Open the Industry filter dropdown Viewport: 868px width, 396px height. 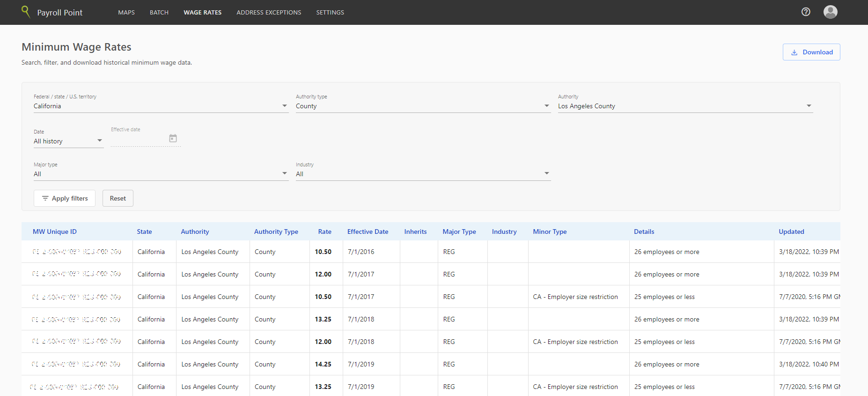(x=422, y=174)
